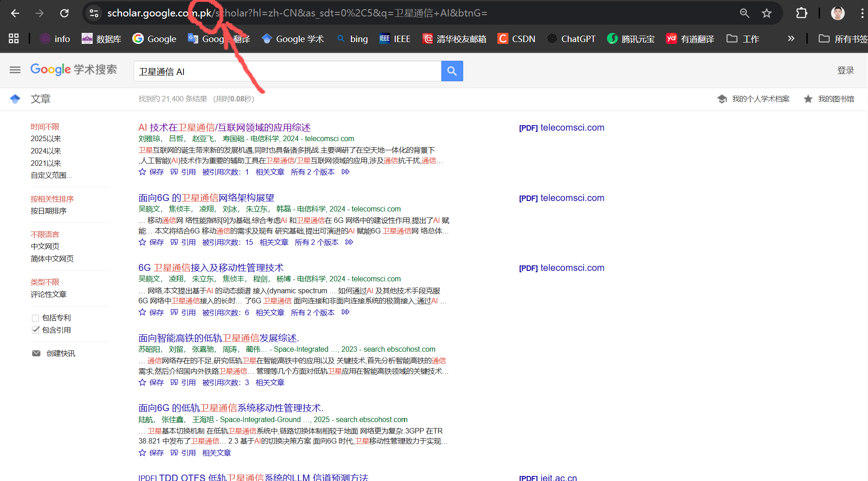The width and height of the screenshot is (868, 481).
Task: Expand more options for first result
Action: (345, 172)
